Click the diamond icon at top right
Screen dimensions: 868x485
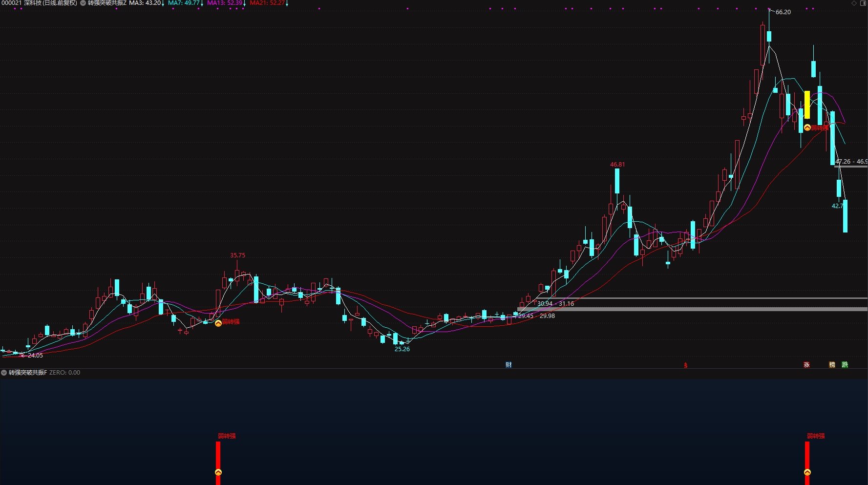coord(854,3)
